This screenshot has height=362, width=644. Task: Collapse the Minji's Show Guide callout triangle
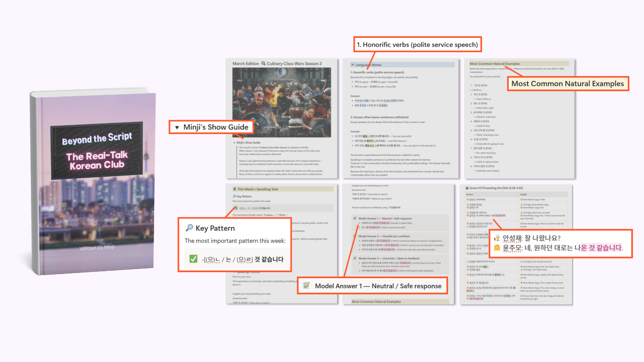(x=177, y=127)
